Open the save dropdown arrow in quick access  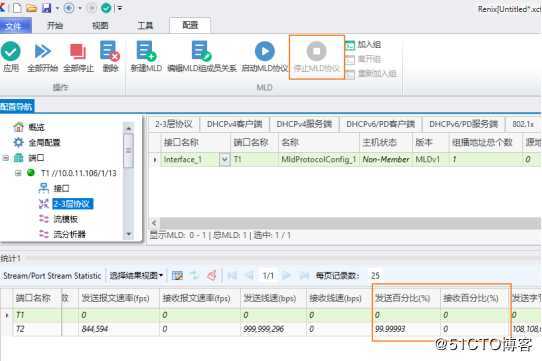[x=57, y=8]
